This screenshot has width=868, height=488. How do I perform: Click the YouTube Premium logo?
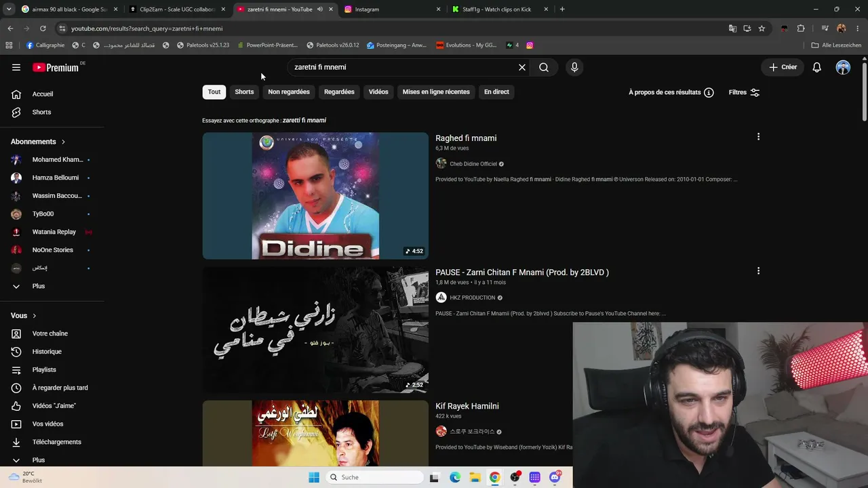point(56,67)
